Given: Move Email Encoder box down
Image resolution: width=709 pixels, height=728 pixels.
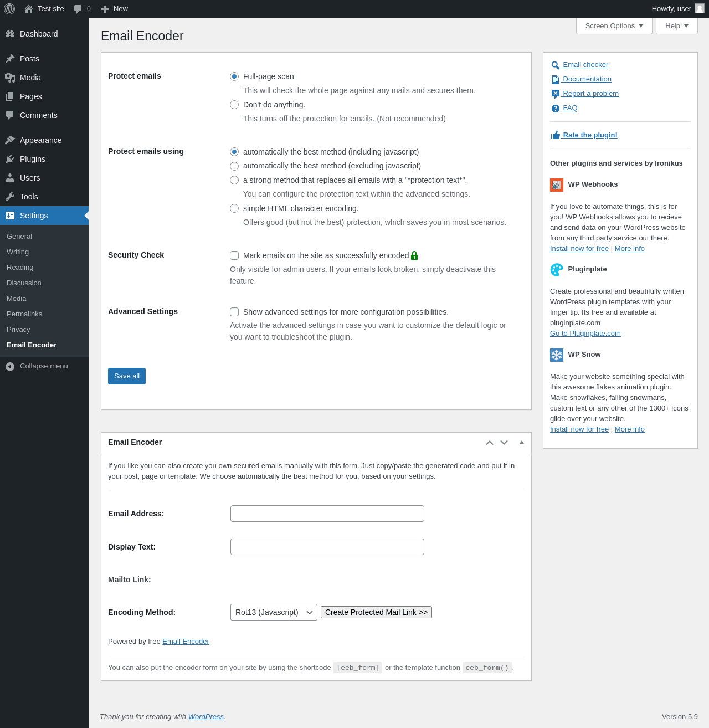Looking at the screenshot, I should [x=504, y=443].
